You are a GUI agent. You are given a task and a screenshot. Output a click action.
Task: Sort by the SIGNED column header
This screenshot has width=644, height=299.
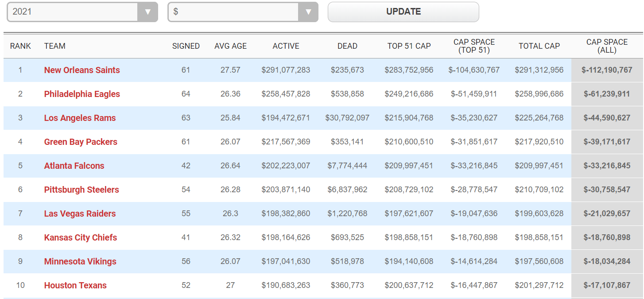click(186, 46)
